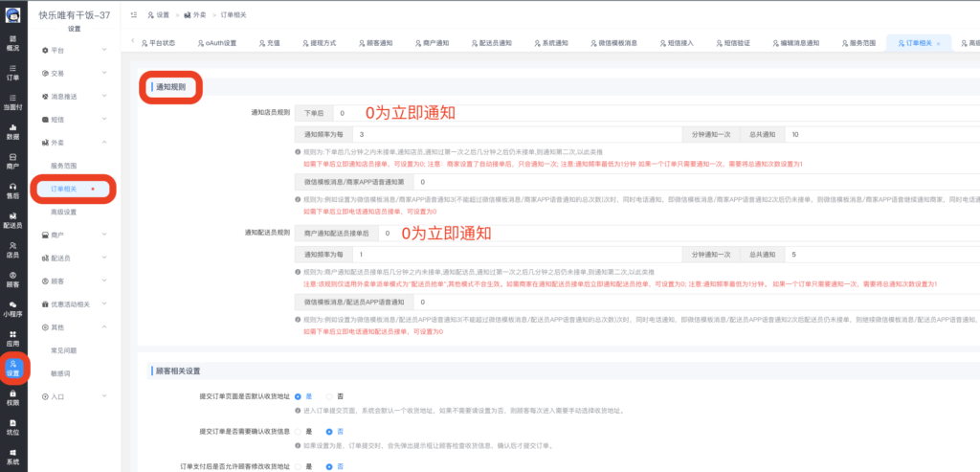Expand the 入口 menu group
Viewport: 980px width, 472px height.
(75, 396)
